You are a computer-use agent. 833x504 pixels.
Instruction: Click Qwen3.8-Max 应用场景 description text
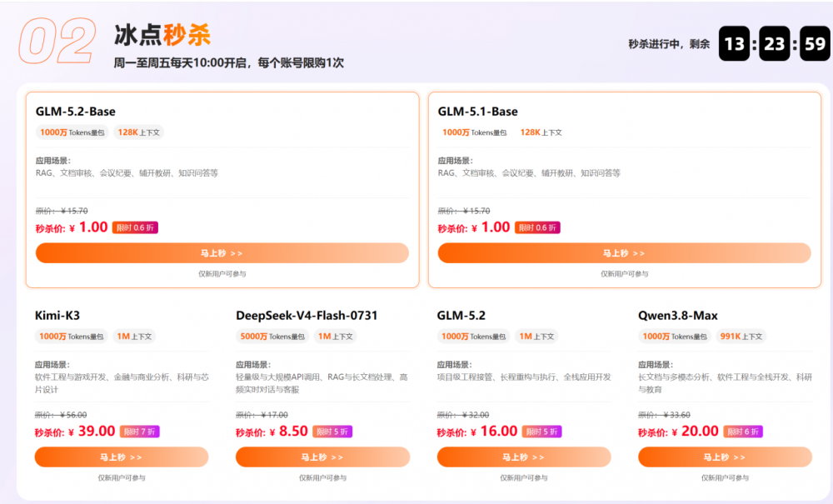pos(726,383)
